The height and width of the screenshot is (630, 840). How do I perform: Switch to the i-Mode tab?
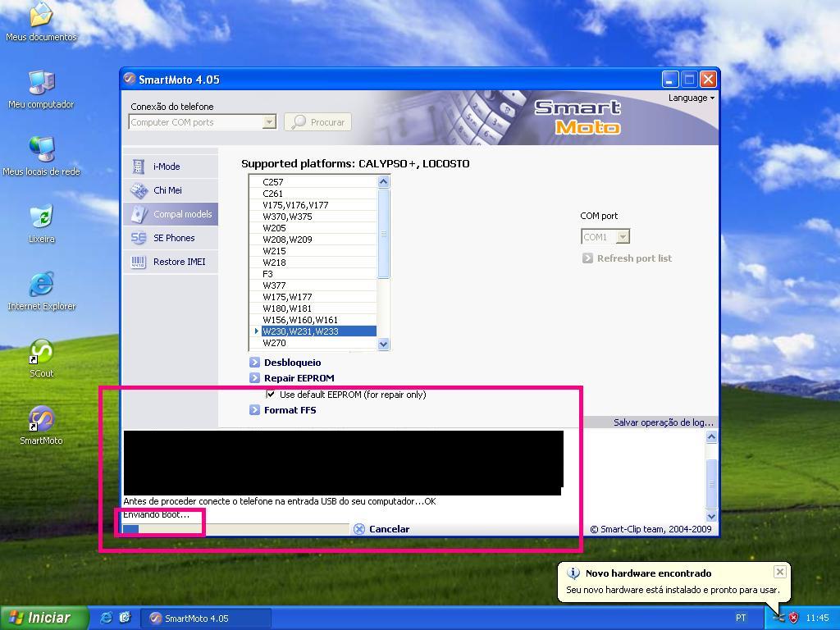coord(171,167)
